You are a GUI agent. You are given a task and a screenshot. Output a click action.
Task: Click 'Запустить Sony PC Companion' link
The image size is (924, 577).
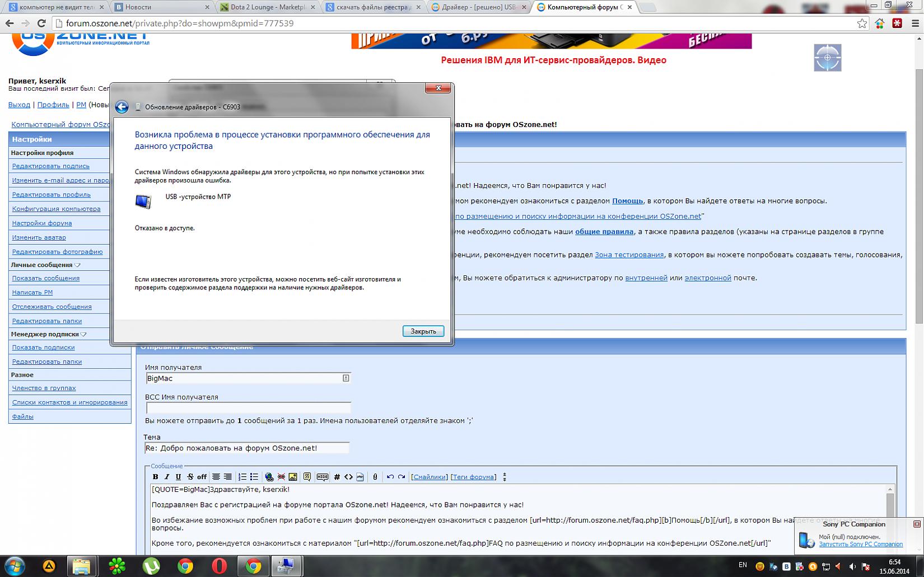(x=861, y=544)
